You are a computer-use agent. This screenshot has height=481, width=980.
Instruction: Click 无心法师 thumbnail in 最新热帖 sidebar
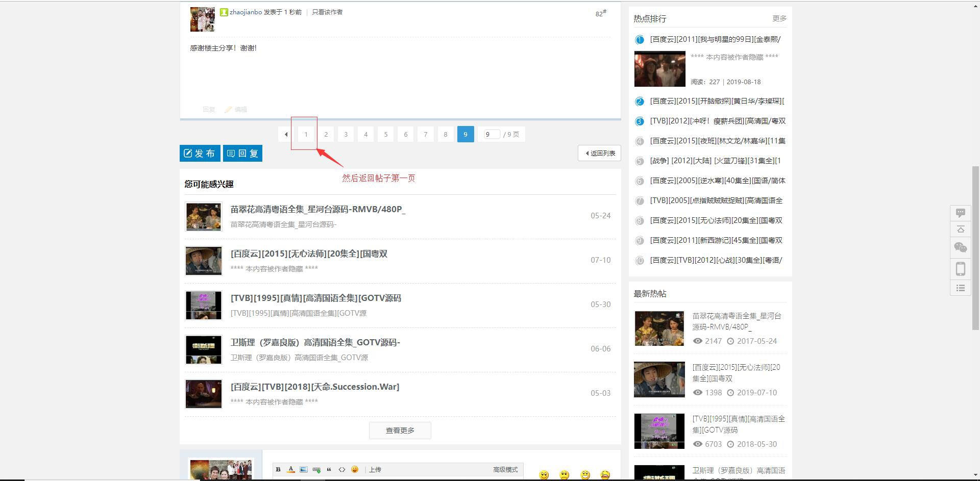(659, 379)
